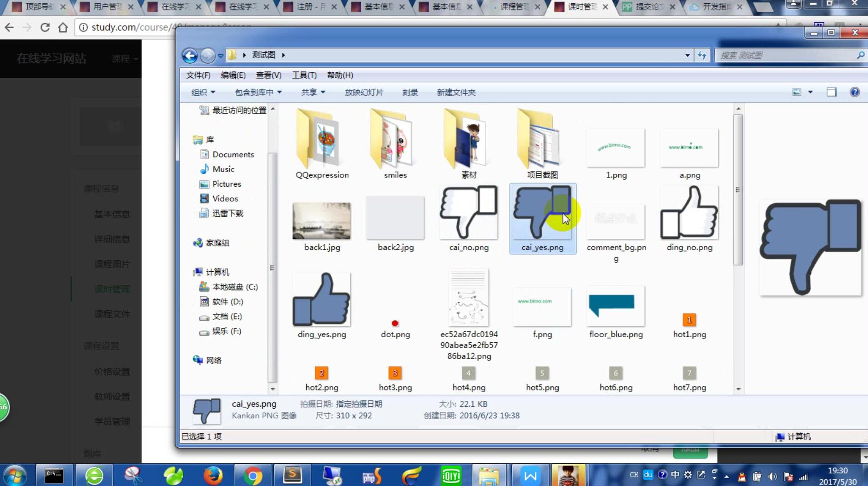868x486 pixels.
Task: Open 娱乐 (F:) drive
Action: coord(220,331)
